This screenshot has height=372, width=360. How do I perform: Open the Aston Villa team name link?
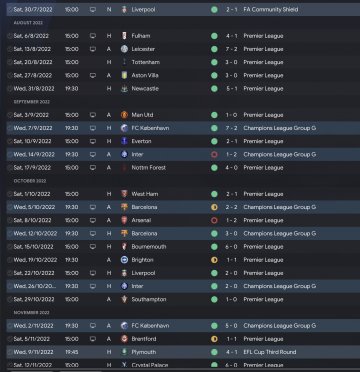click(x=144, y=75)
